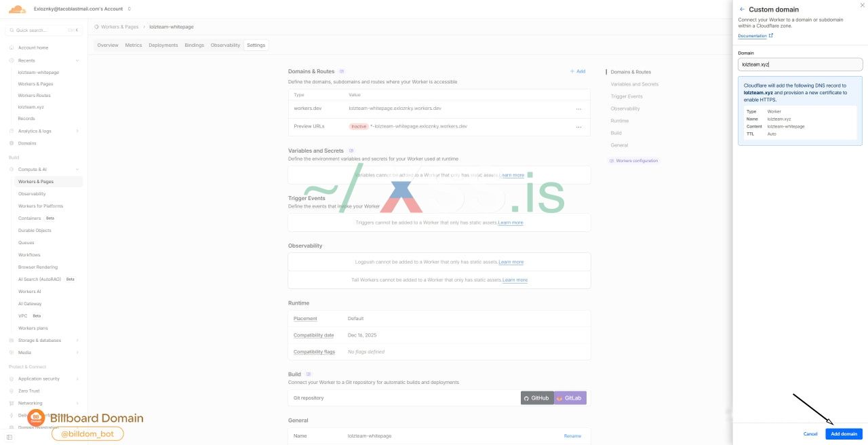Open lolzteam.xyz under Recents
The height and width of the screenshot is (445, 868).
pos(31,107)
